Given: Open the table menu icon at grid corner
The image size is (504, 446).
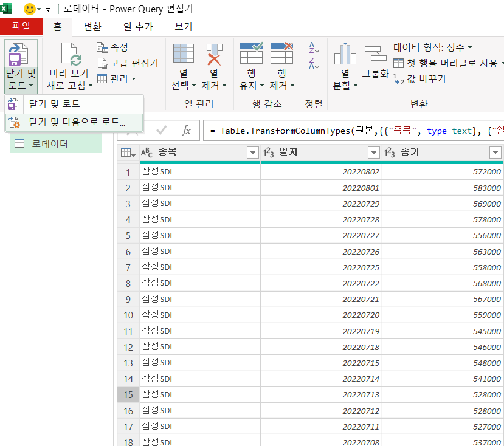Looking at the screenshot, I should (x=128, y=153).
